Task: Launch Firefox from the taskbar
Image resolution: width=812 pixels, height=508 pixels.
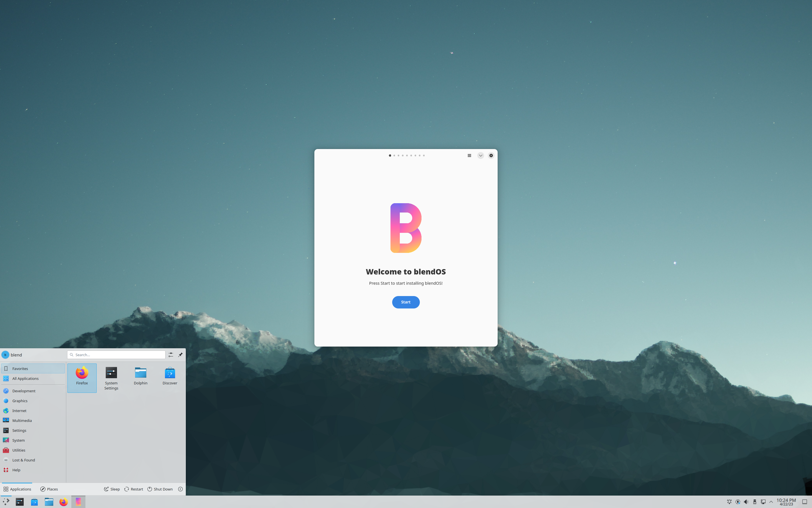Action: click(x=63, y=502)
